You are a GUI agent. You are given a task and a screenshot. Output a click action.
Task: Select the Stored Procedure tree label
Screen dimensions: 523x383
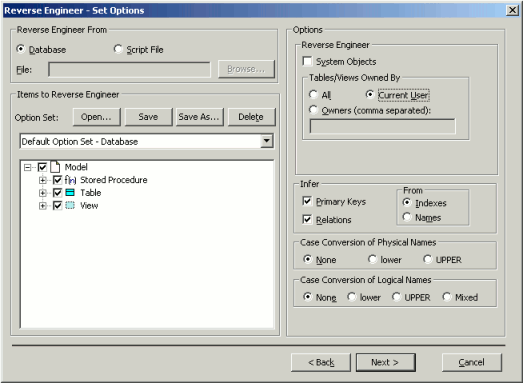click(113, 180)
